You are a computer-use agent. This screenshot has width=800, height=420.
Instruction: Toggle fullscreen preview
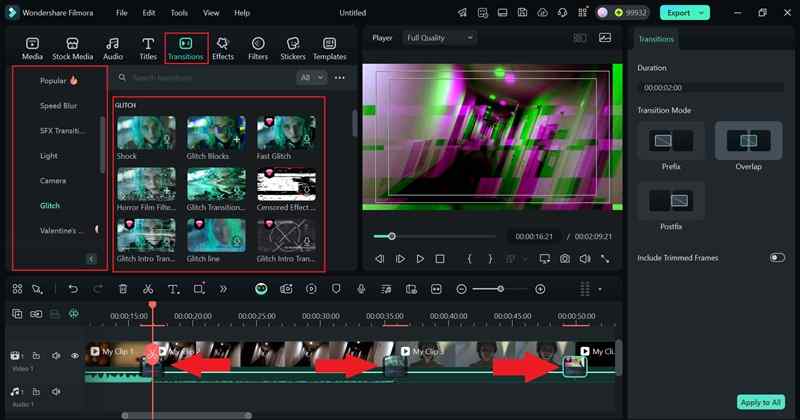[605, 259]
